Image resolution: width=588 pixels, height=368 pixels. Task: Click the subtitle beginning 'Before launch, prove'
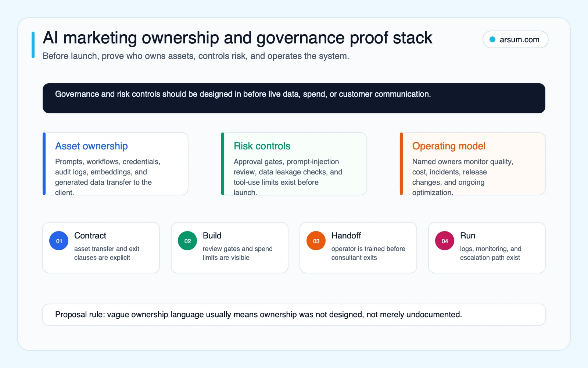(196, 56)
